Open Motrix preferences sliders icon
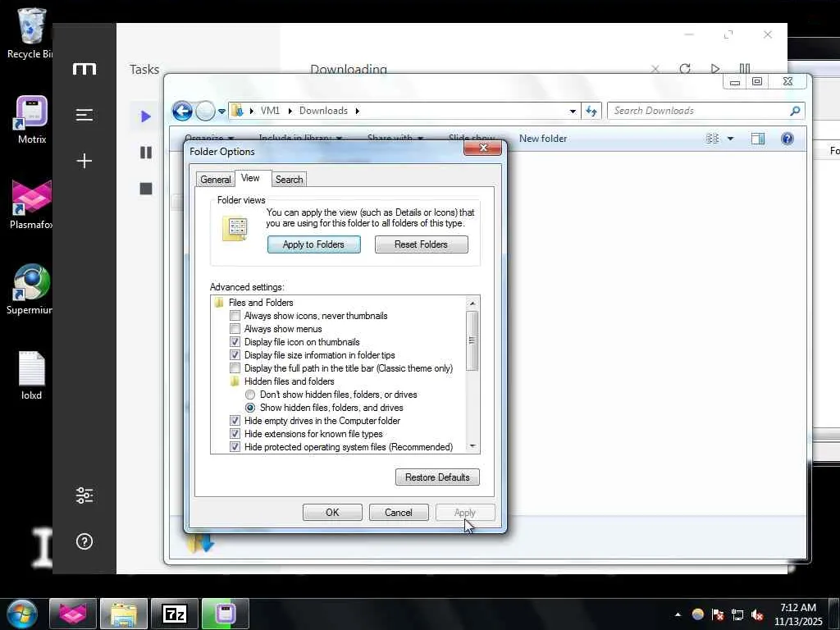The image size is (840, 630). pyautogui.click(x=84, y=495)
